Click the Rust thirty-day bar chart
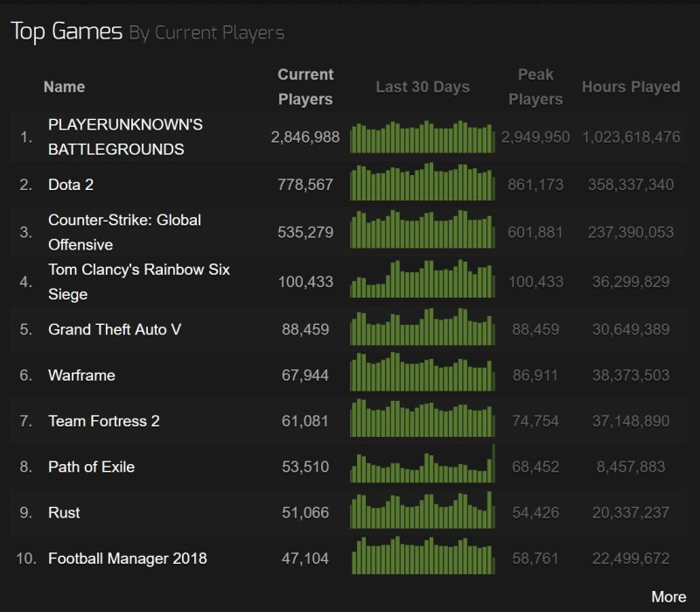The image size is (700, 612). click(423, 510)
